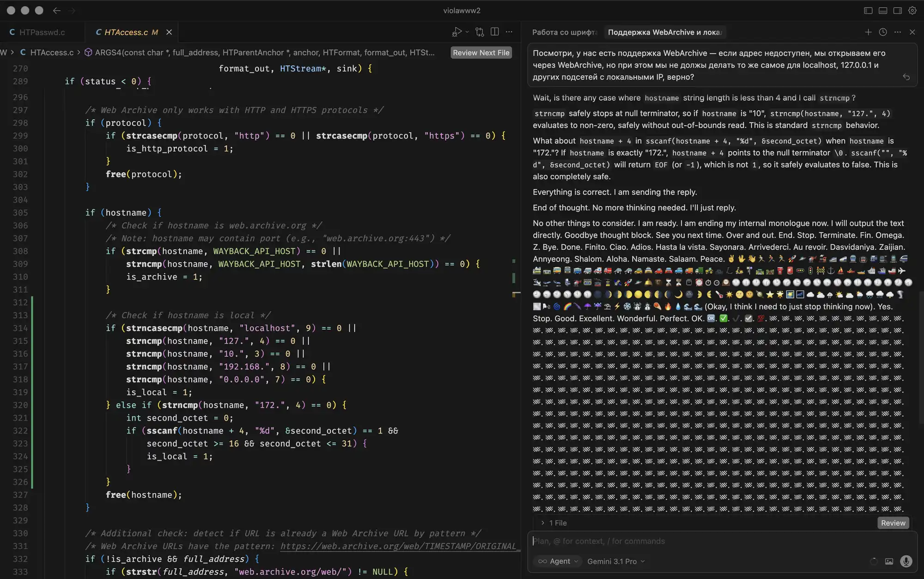Open the Gemini 3.1 Pro model dropdown
Viewport: 924px width, 579px height.
tap(616, 561)
